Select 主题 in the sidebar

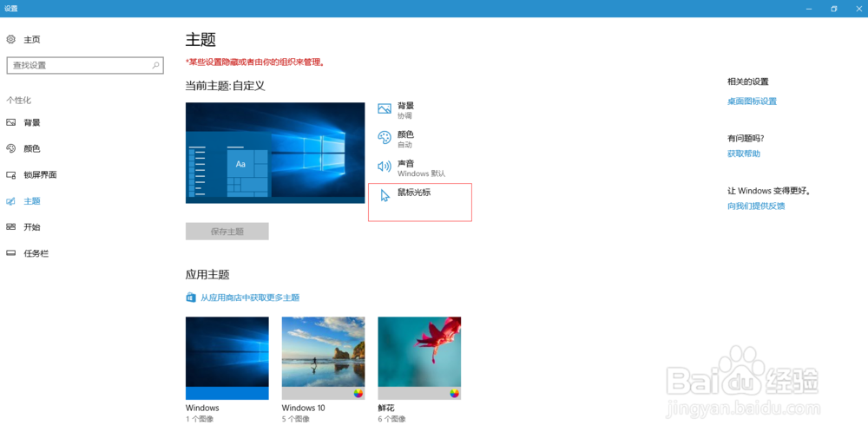(x=32, y=200)
